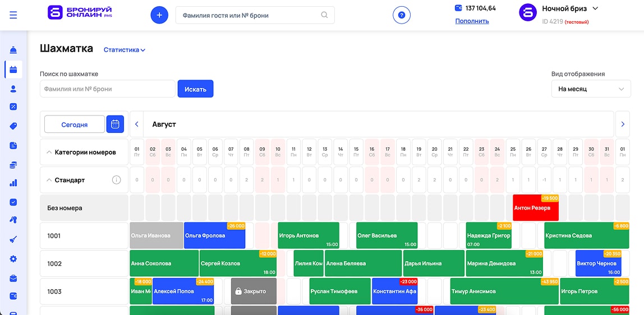Open the bar chart reports sidebar icon
Image resolution: width=644 pixels, height=315 pixels.
13,183
